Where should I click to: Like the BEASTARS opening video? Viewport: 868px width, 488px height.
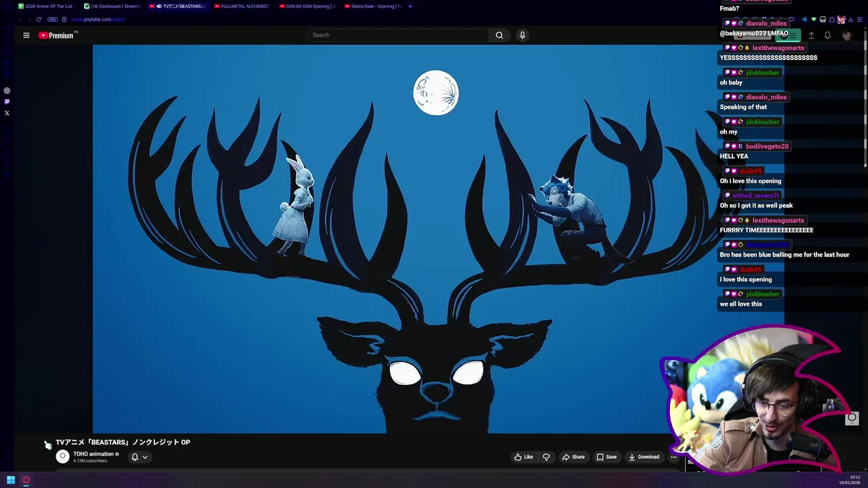coord(524,457)
